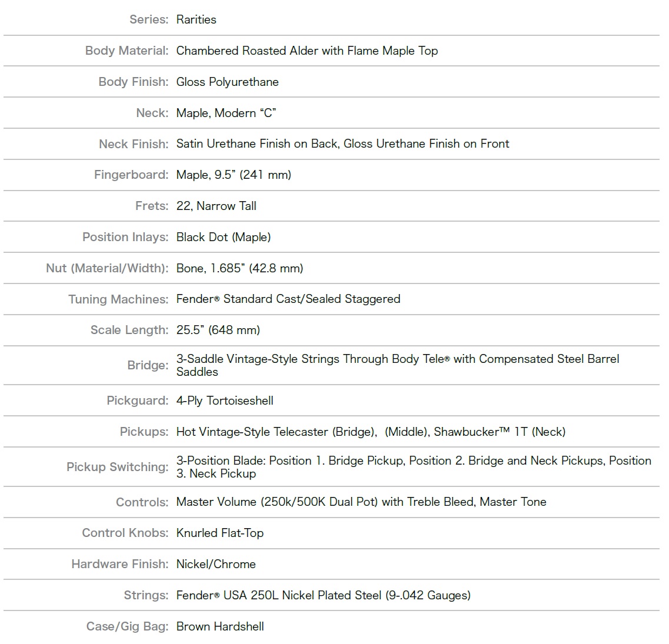Screen dimensions: 669x644
Task: Select the 4-Ply Tortoiseshell pickguard value
Action: (225, 401)
